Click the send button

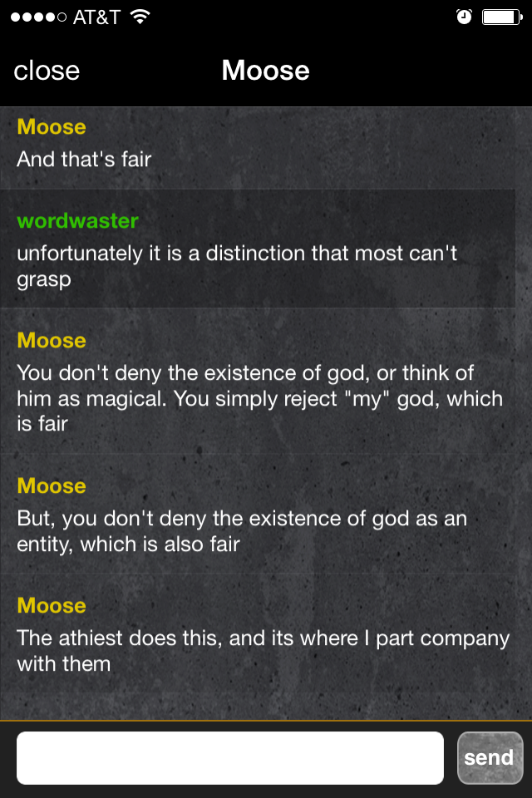[490, 758]
